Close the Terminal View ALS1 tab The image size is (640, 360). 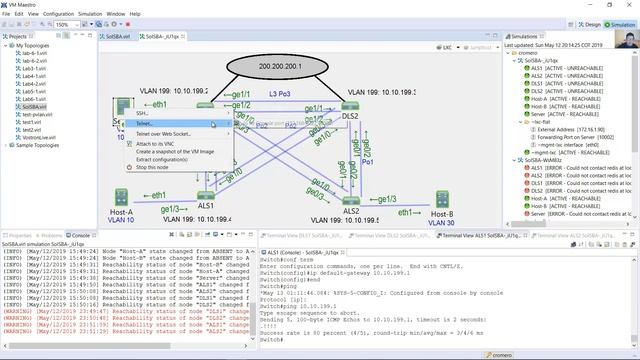(x=525, y=236)
